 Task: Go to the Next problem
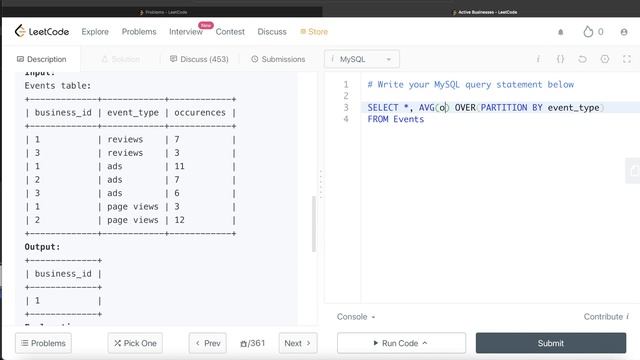pyautogui.click(x=298, y=343)
